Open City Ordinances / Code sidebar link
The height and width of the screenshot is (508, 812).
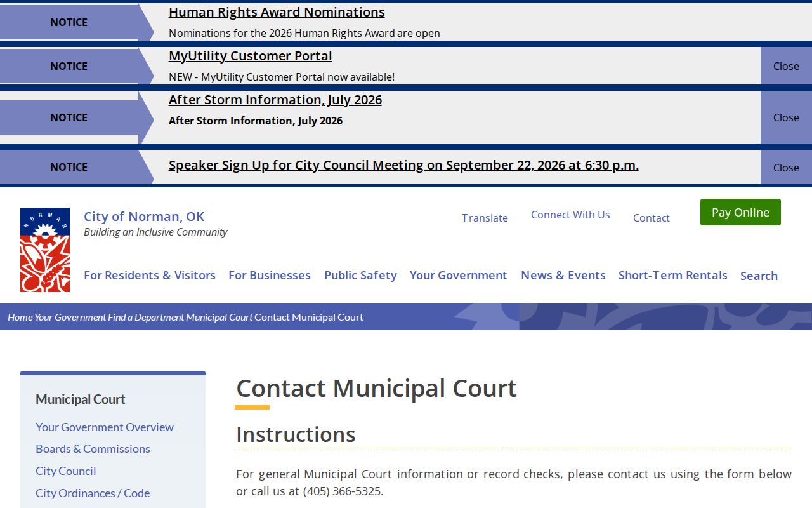click(x=93, y=493)
